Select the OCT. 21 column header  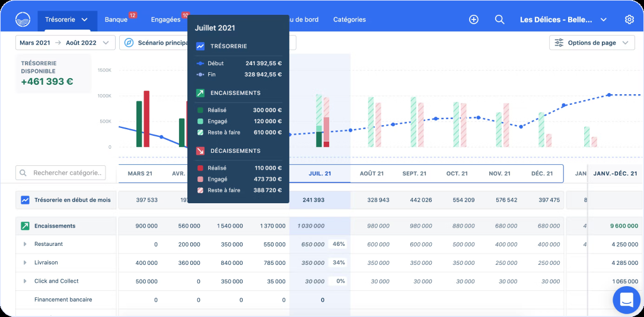(x=457, y=174)
